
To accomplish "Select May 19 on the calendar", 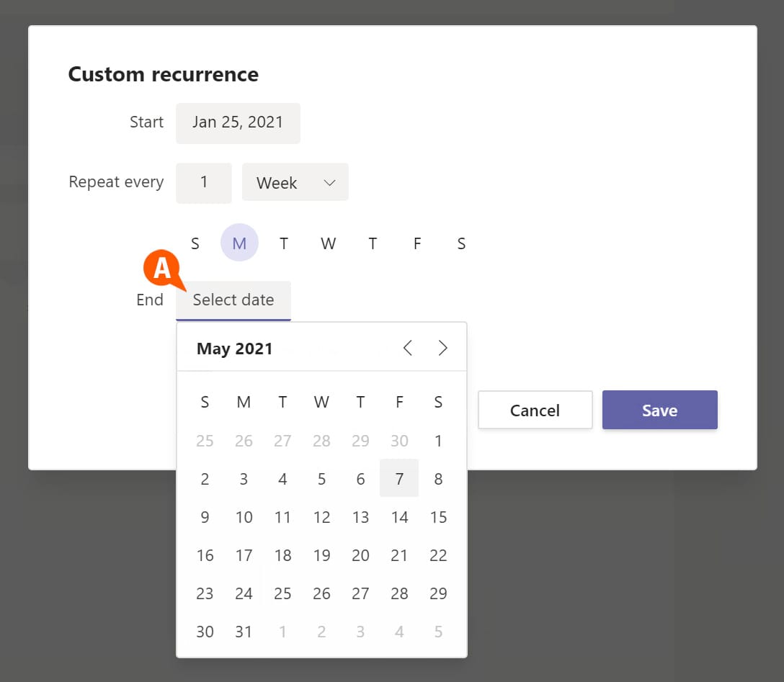I will (x=321, y=555).
